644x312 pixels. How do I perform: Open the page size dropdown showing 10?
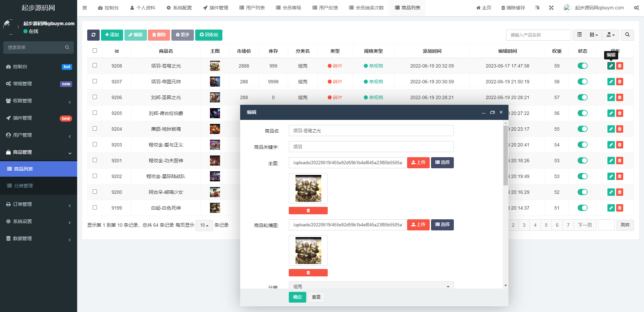(204, 225)
